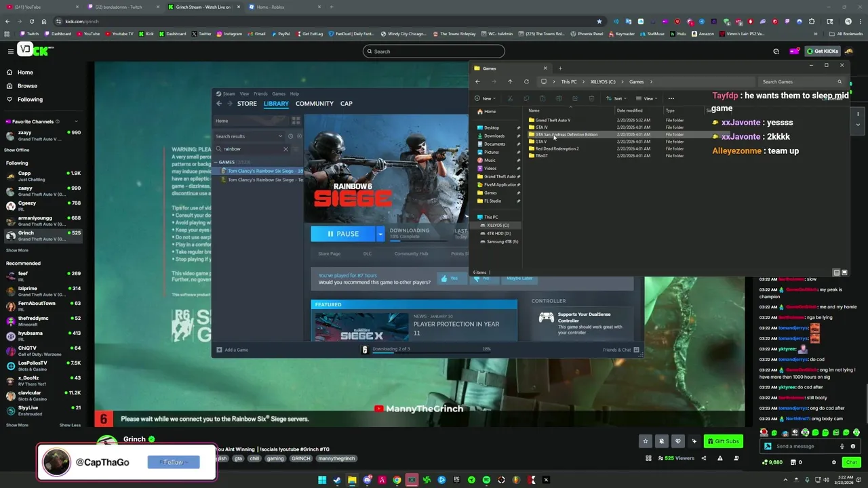
Task: Open File Explorer 'See more' ellipsis
Action: 671,98
